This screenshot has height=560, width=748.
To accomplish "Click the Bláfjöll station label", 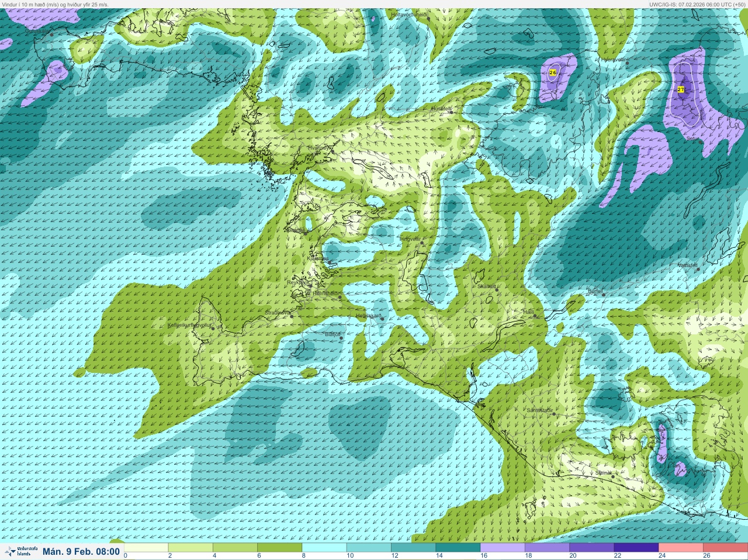I will click(x=333, y=334).
